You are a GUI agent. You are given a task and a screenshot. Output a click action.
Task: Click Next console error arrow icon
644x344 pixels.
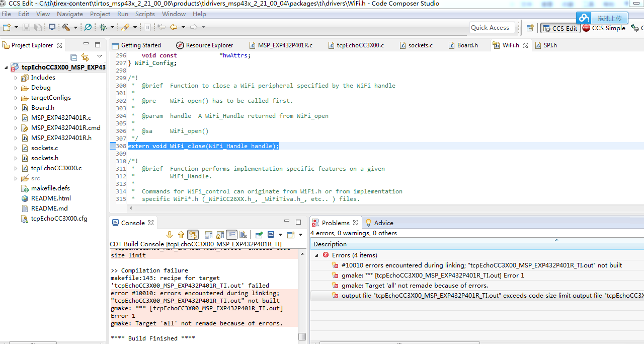tap(170, 235)
